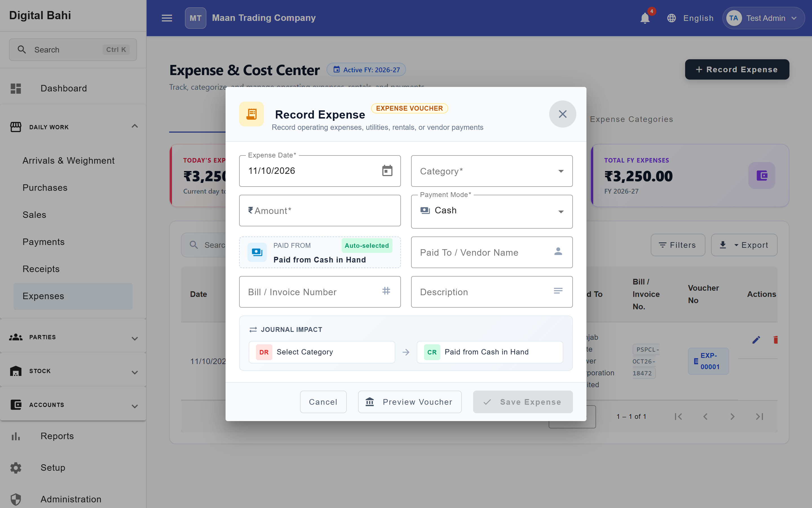This screenshot has height=508, width=812.
Task: Open the Test Admin user menu
Action: pos(763,18)
